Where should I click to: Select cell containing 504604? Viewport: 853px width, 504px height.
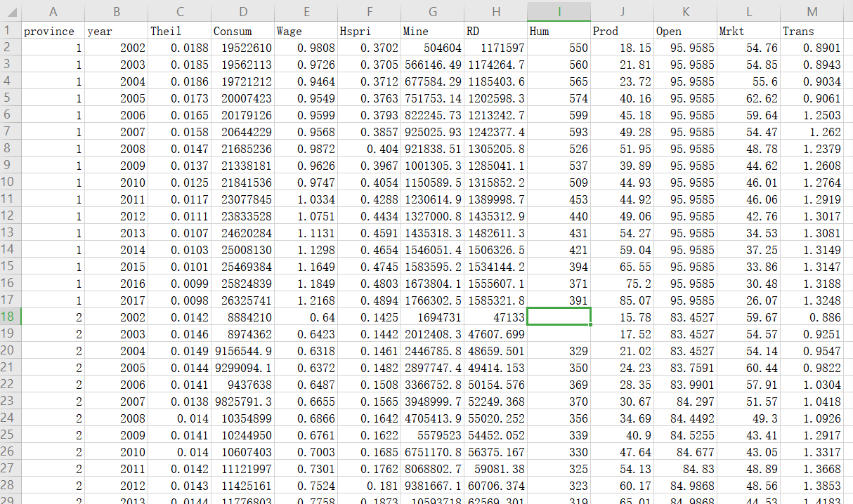pyautogui.click(x=433, y=48)
